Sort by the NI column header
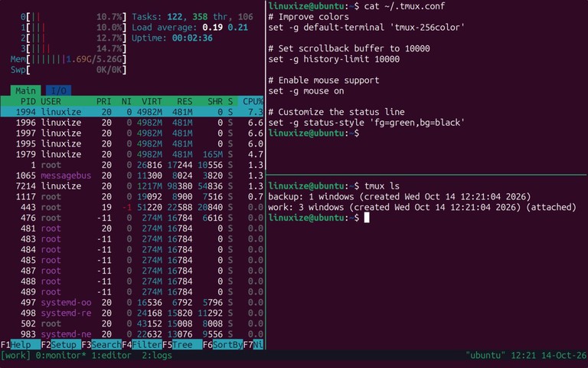 127,101
